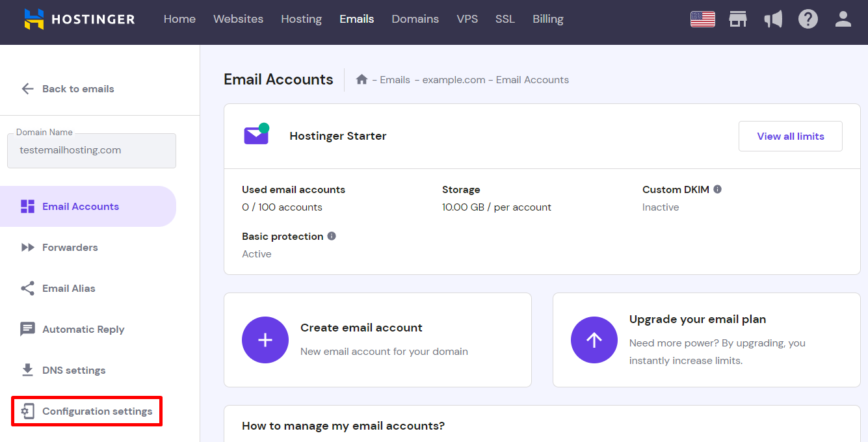
Task: Open announcements using the megaphone icon
Action: [x=773, y=19]
